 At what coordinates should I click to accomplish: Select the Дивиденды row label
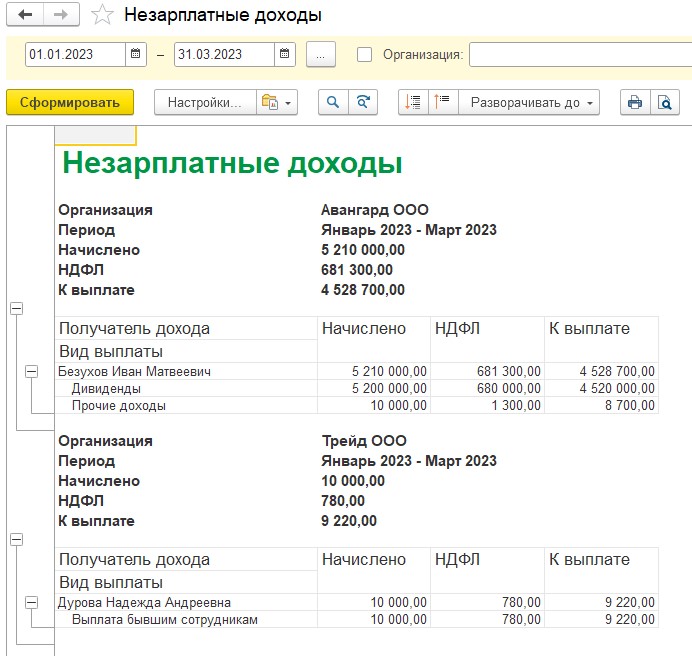[x=106, y=388]
